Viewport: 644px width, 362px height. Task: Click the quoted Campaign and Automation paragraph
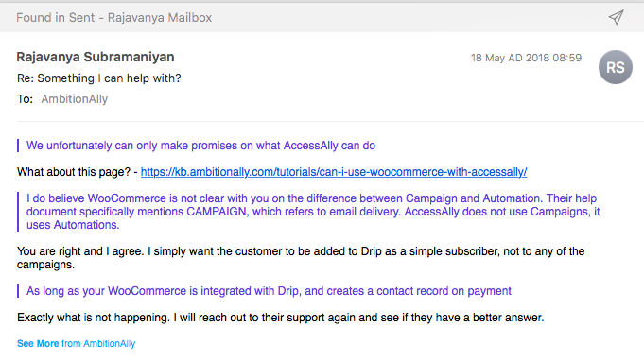313,212
